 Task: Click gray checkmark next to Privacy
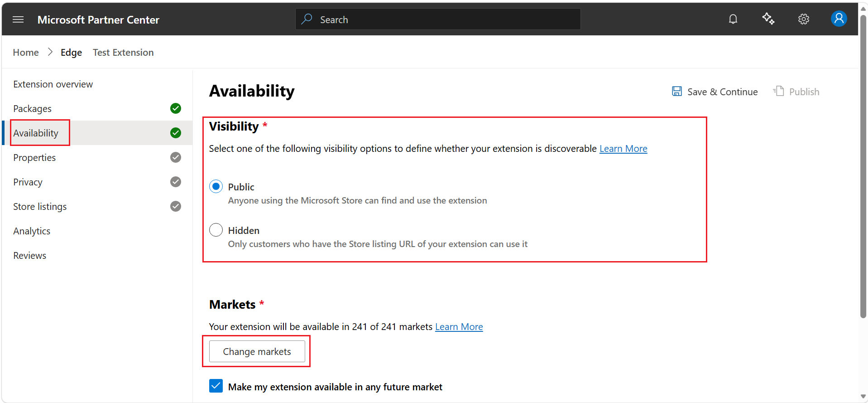[x=176, y=182]
